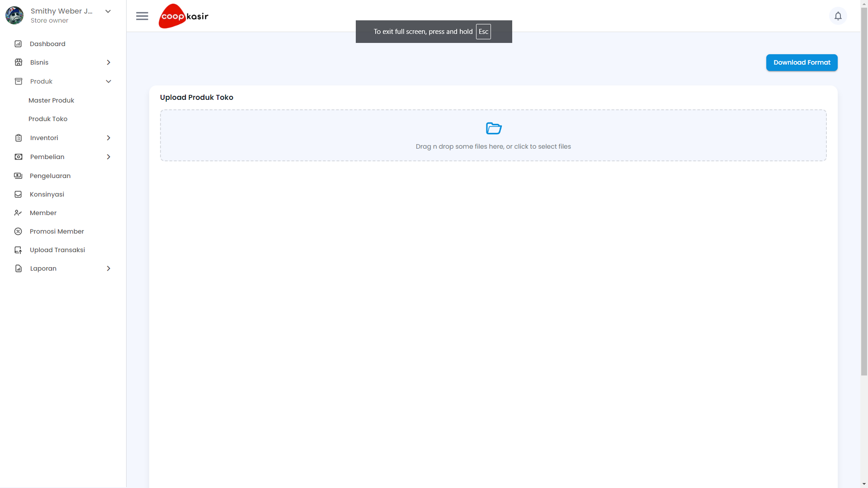
Task: Click the Download Format button
Action: pyautogui.click(x=802, y=62)
